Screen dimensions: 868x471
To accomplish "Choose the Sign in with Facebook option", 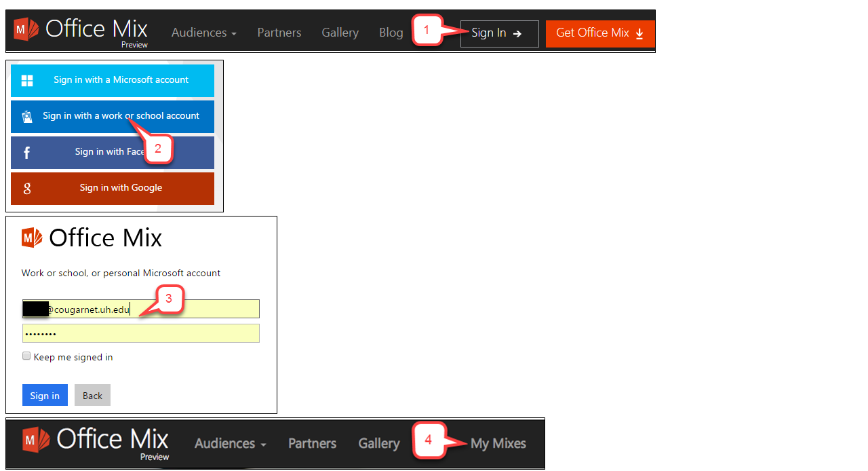I will [113, 152].
